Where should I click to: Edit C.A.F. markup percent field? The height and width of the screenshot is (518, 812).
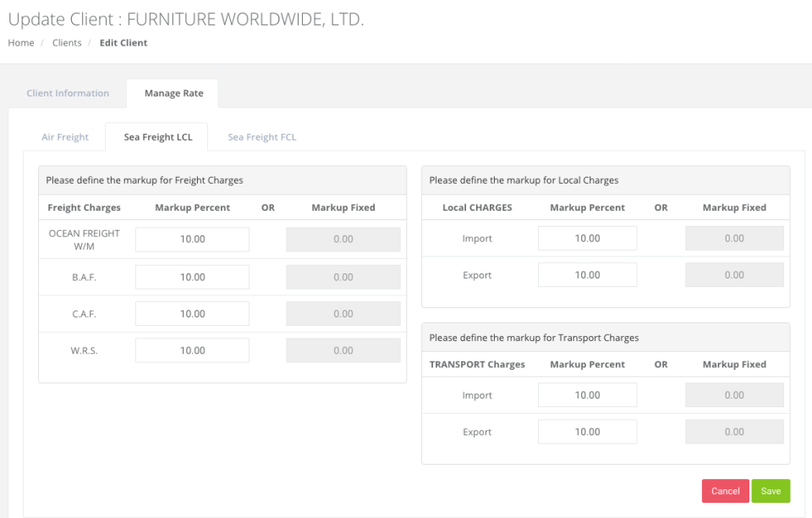(x=192, y=313)
